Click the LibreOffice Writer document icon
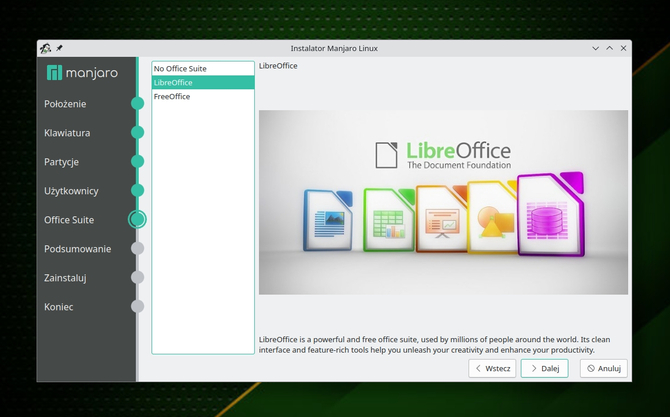The width and height of the screenshot is (670, 417). click(328, 220)
